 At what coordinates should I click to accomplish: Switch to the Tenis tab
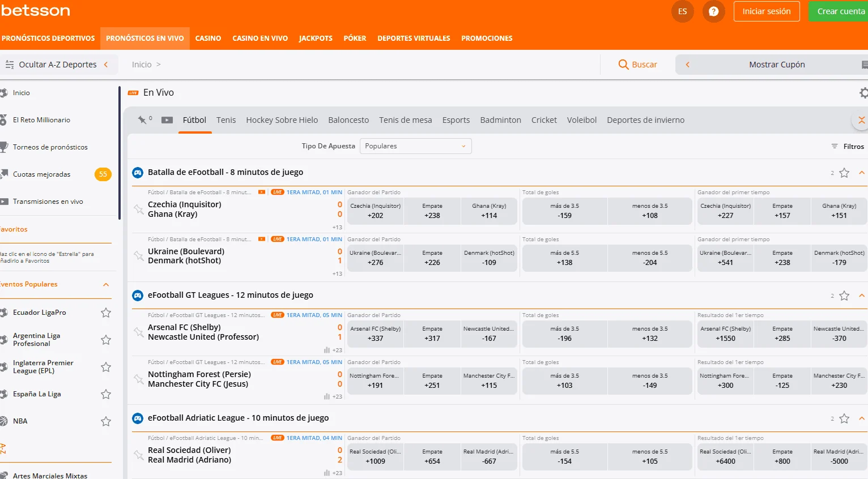[x=226, y=120]
